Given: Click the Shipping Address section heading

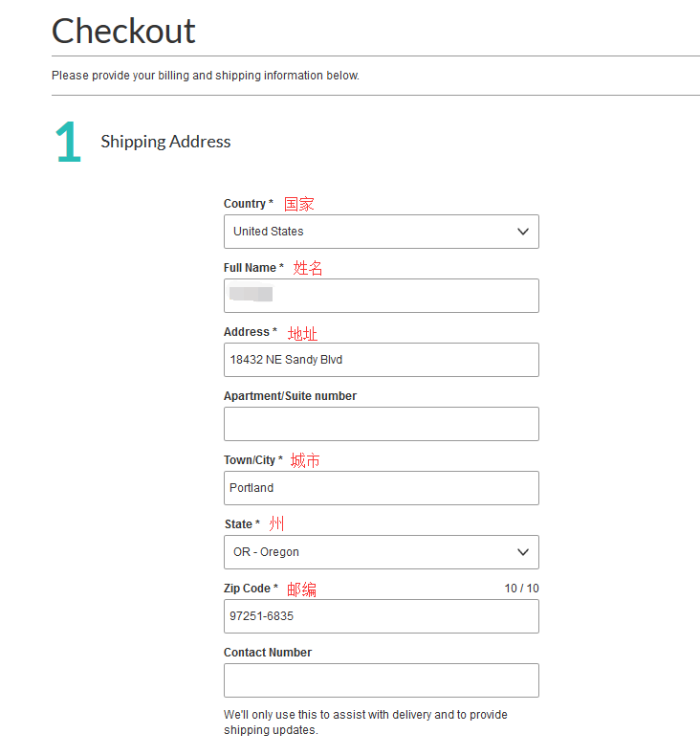Looking at the screenshot, I should click(165, 142).
